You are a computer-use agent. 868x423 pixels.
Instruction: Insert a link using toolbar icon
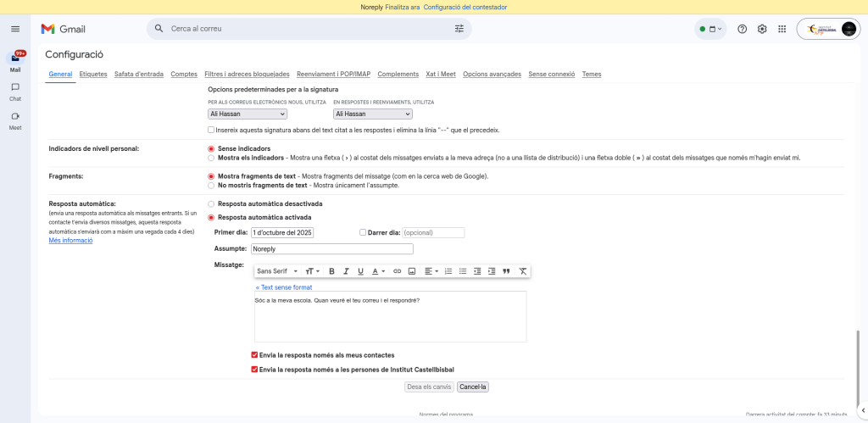click(x=397, y=271)
